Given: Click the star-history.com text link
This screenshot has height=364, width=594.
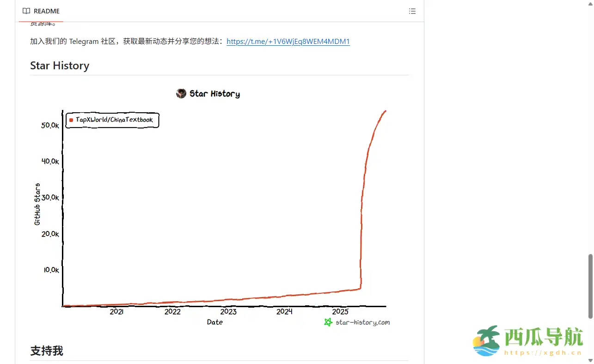Looking at the screenshot, I should pos(362,322).
